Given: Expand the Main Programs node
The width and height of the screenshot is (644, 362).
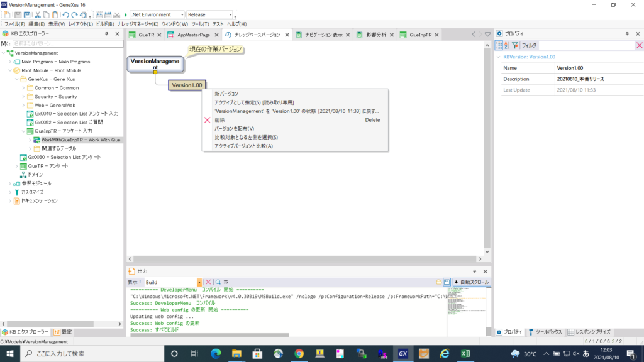Looking at the screenshot, I should tap(10, 62).
